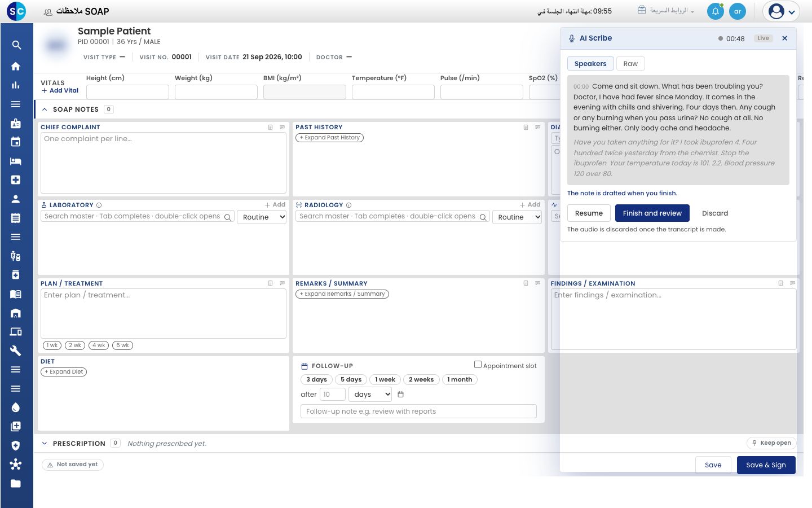Open the ID badge icon in sidebar
812x508 pixels.
pos(16,123)
